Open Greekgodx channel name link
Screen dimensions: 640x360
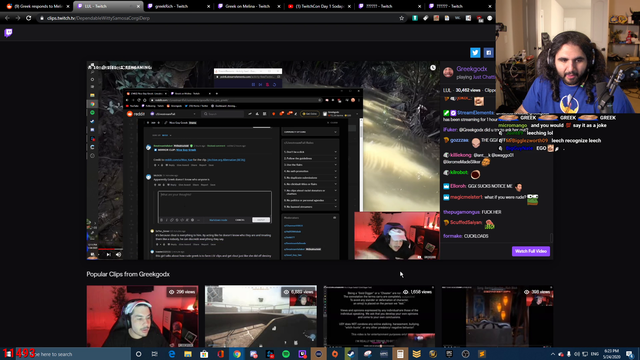click(x=471, y=69)
